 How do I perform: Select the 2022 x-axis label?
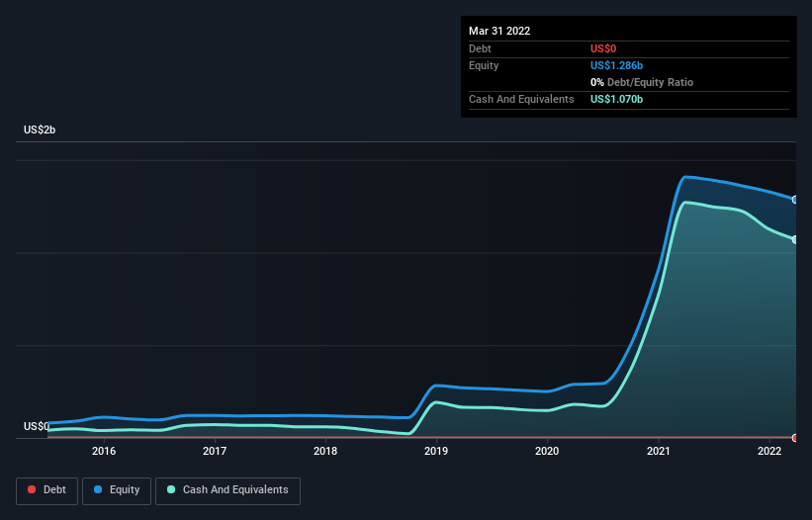[x=769, y=451]
